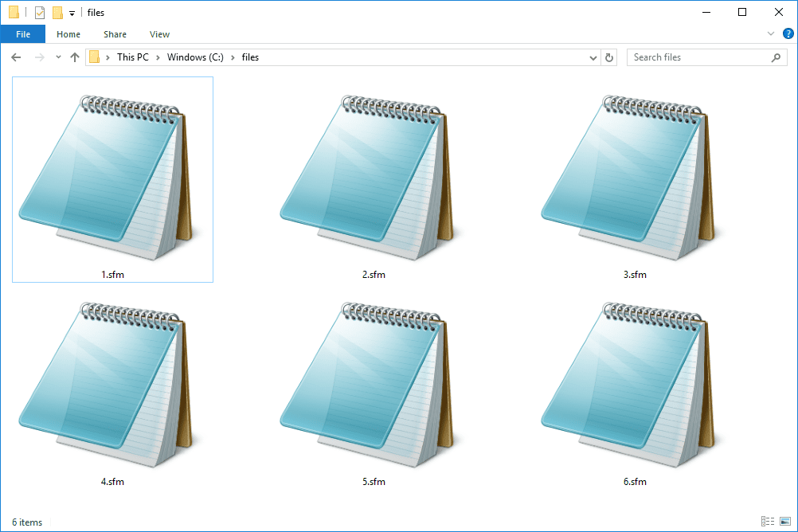The height and width of the screenshot is (532, 798).
Task: Click the 6 items status text
Action: [27, 522]
